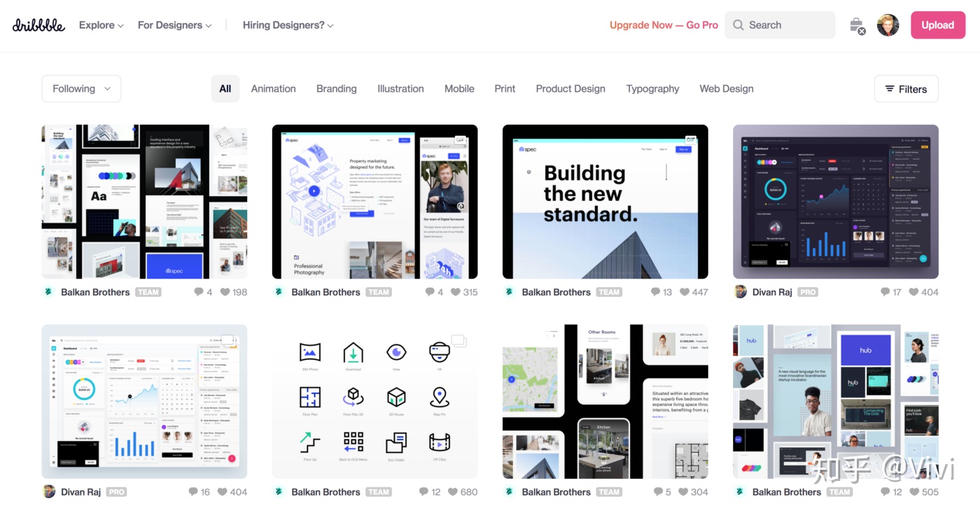Select the Illustration category tab
980x509 pixels.
coord(400,89)
